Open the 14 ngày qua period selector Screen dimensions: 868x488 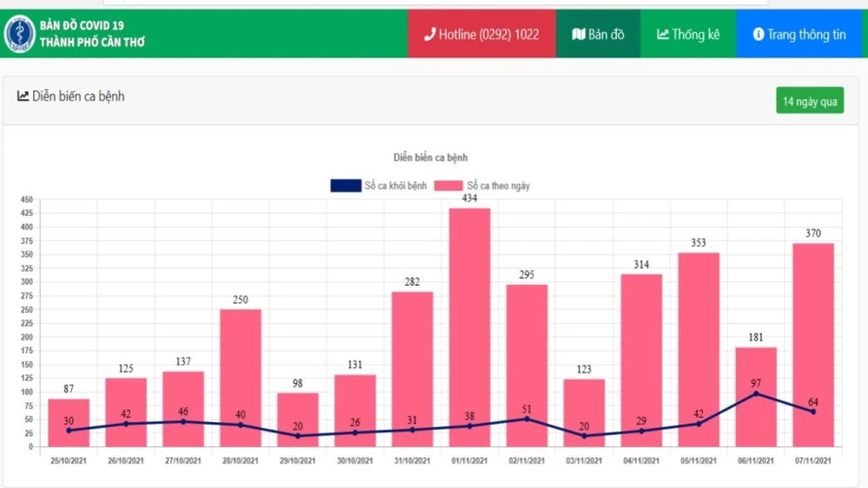pos(809,102)
